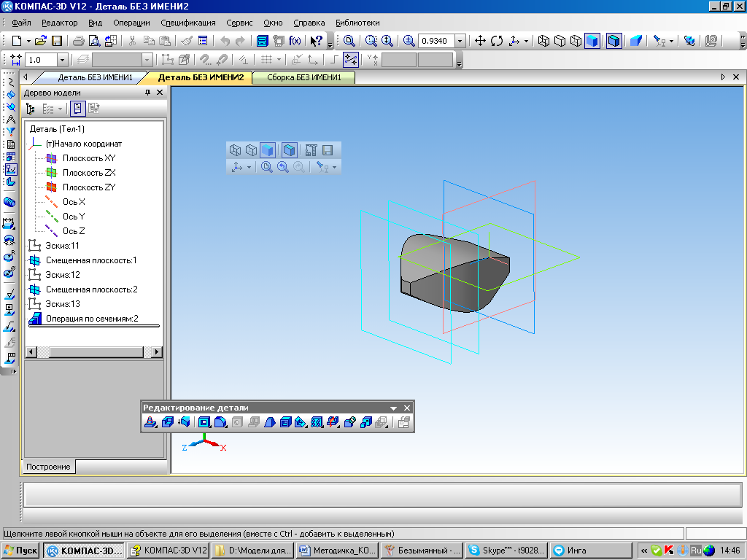Click the Array pattern icon in editing panel
The image size is (747, 560).
(317, 422)
